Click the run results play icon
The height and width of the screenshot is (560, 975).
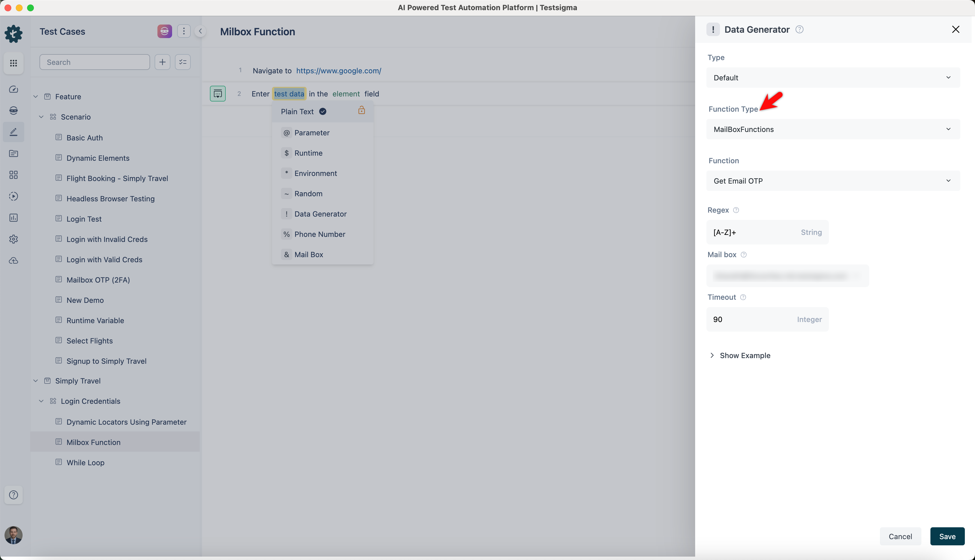[14, 196]
